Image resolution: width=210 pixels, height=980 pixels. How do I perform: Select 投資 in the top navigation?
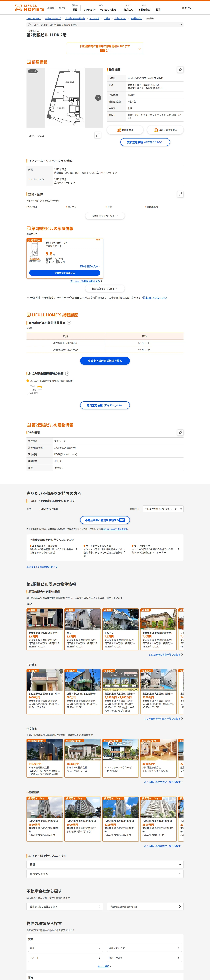[x=158, y=9]
